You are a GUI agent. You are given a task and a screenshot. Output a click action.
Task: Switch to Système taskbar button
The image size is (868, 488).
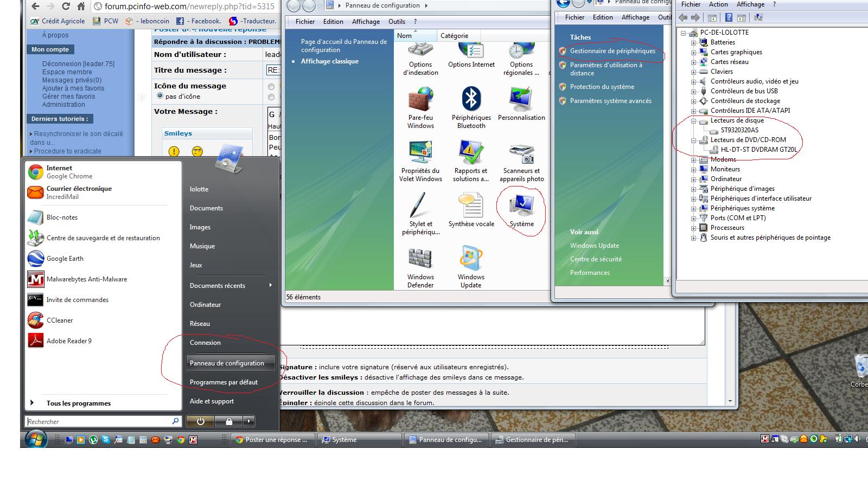click(360, 440)
